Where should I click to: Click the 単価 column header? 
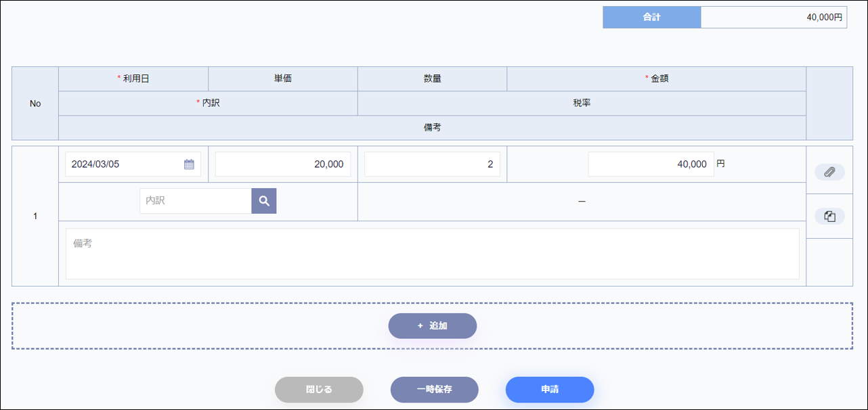[283, 78]
